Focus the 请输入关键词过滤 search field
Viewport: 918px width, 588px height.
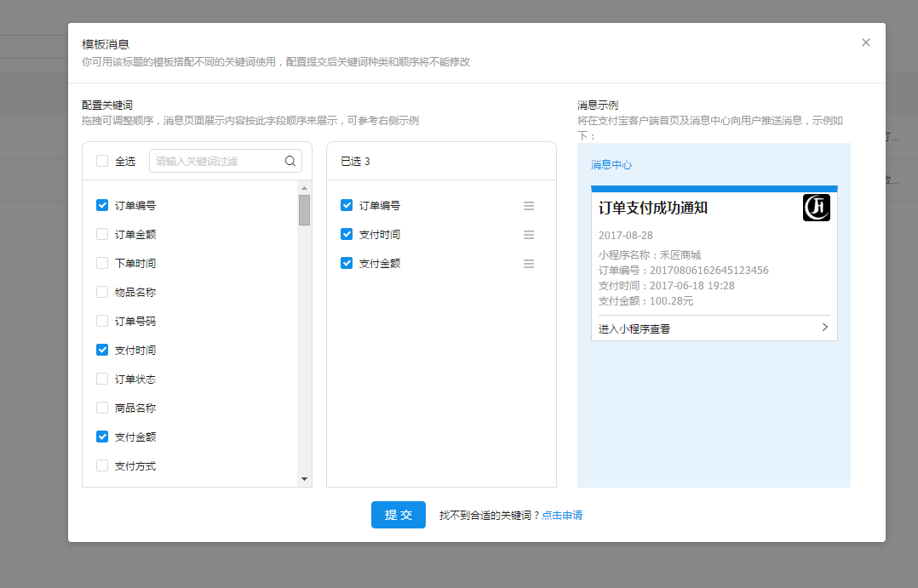pos(217,161)
